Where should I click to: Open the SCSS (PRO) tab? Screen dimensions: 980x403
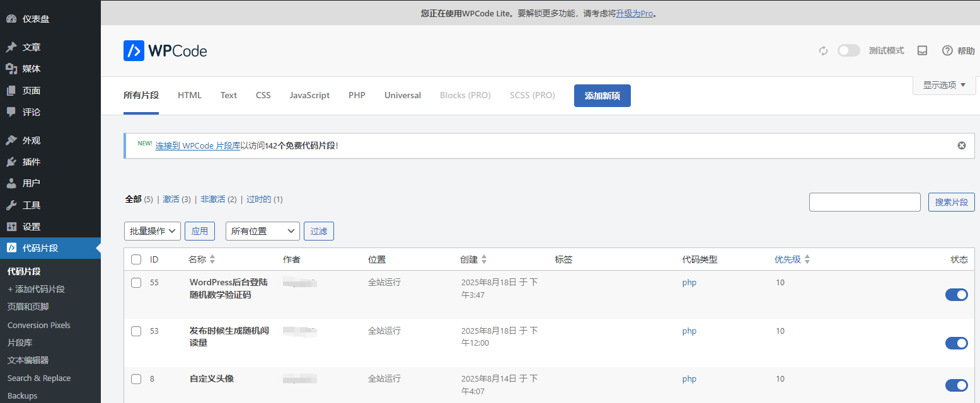(533, 96)
